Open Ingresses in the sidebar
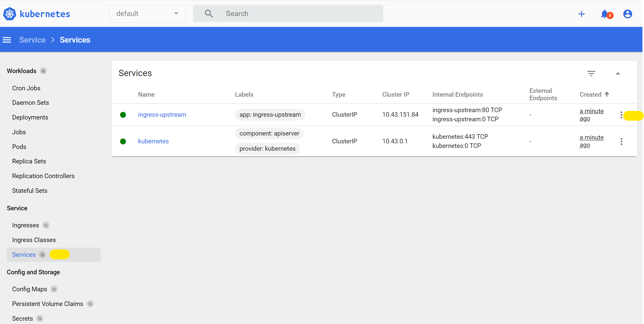The image size is (644, 324). [x=26, y=225]
